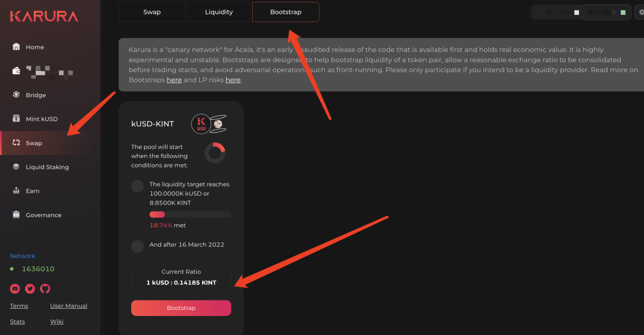Switch to the Liquidity tab
Viewport: 644px width, 335px height.
tap(219, 12)
